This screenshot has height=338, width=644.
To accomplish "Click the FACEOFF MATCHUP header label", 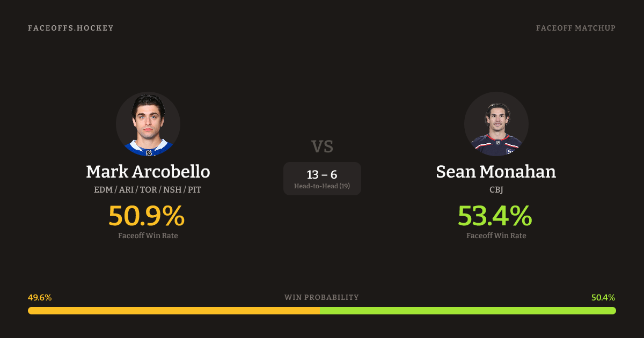I will [575, 28].
